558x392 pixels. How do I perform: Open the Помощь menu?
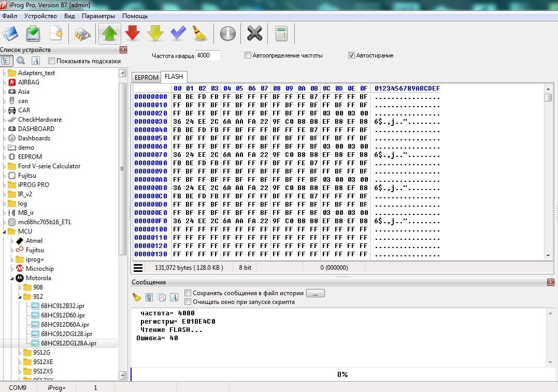pos(135,16)
